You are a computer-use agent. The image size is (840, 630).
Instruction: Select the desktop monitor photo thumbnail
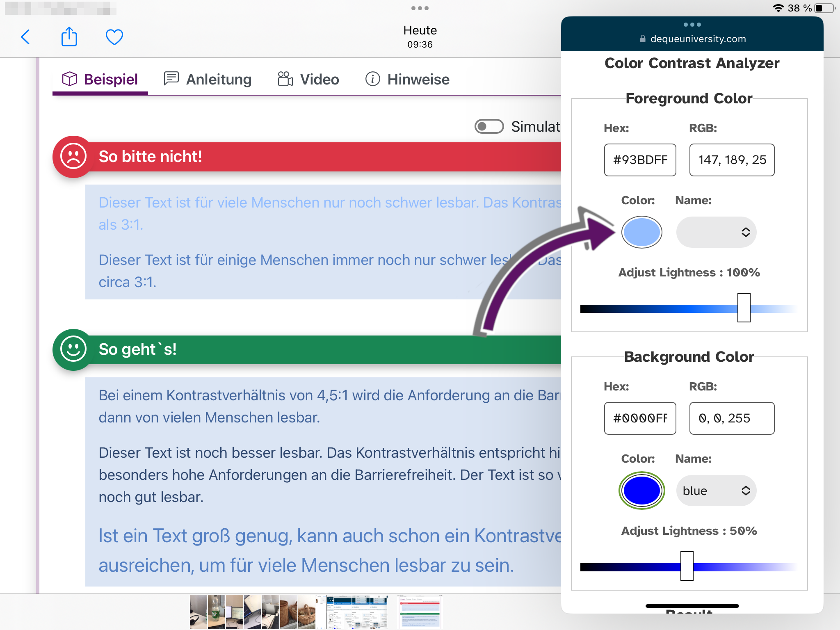(x=235, y=612)
